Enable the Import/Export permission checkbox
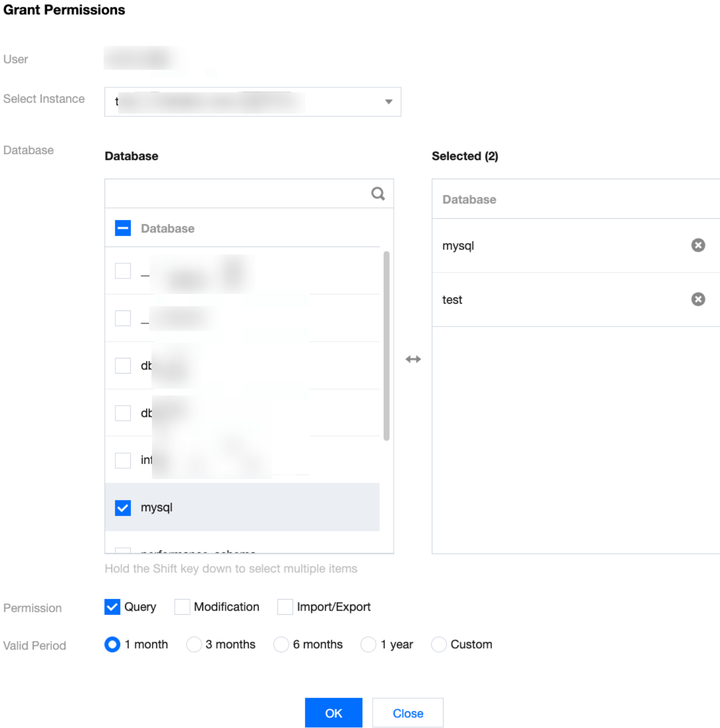 (x=285, y=607)
